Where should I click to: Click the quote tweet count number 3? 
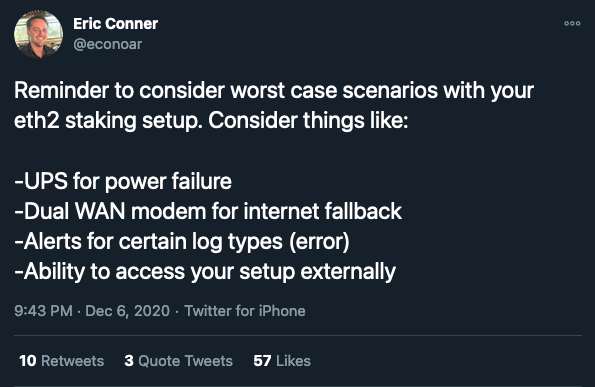point(129,361)
